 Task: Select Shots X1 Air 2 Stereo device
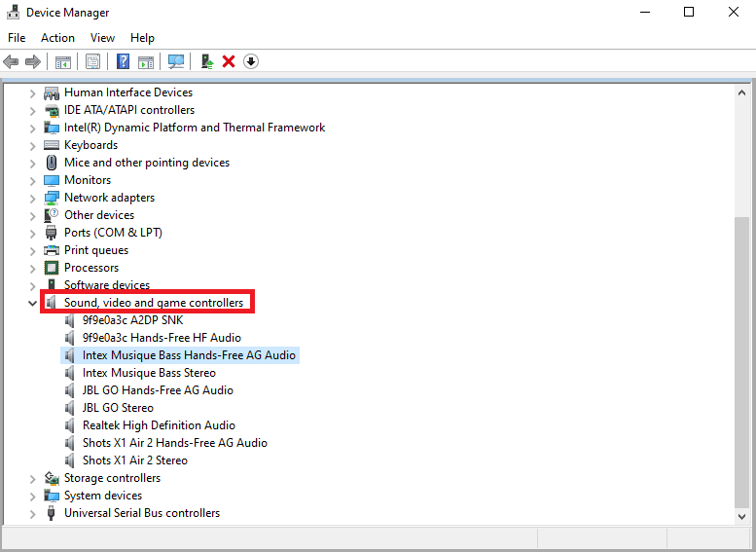click(134, 460)
